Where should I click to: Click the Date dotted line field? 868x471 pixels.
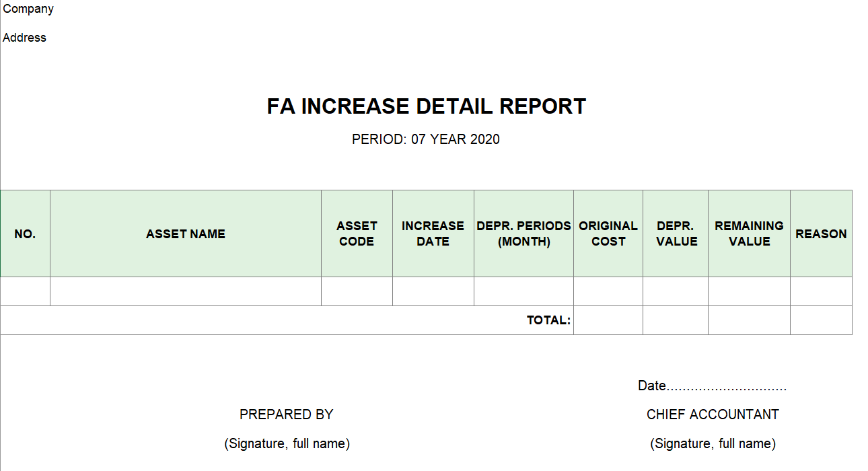(x=727, y=386)
